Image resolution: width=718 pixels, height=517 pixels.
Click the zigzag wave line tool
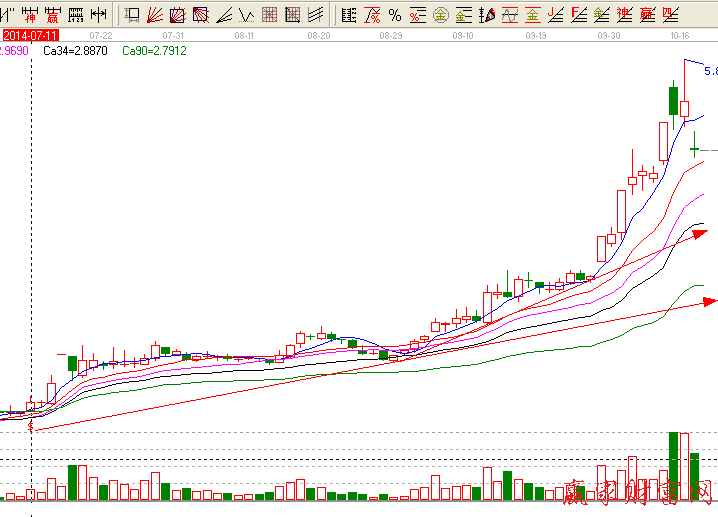245,15
